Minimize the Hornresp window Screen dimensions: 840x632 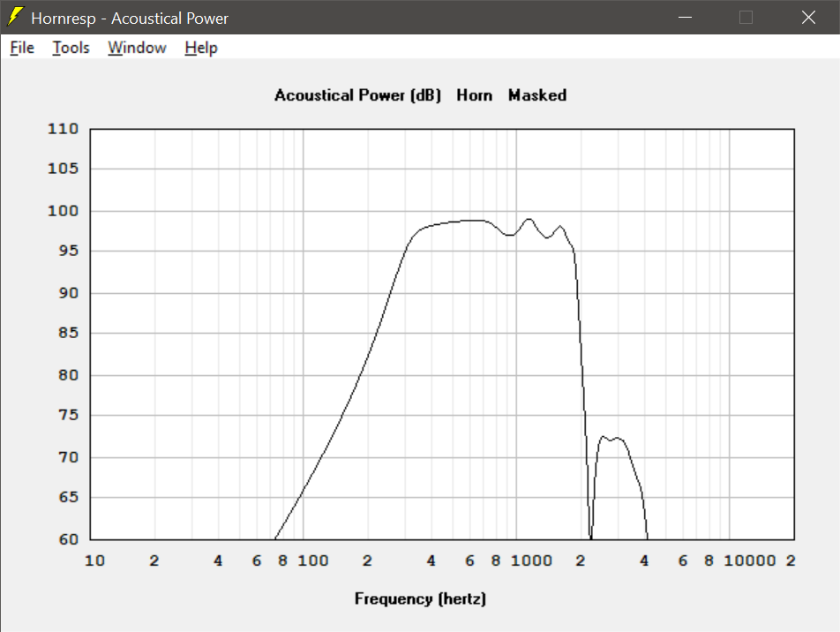coord(685,17)
